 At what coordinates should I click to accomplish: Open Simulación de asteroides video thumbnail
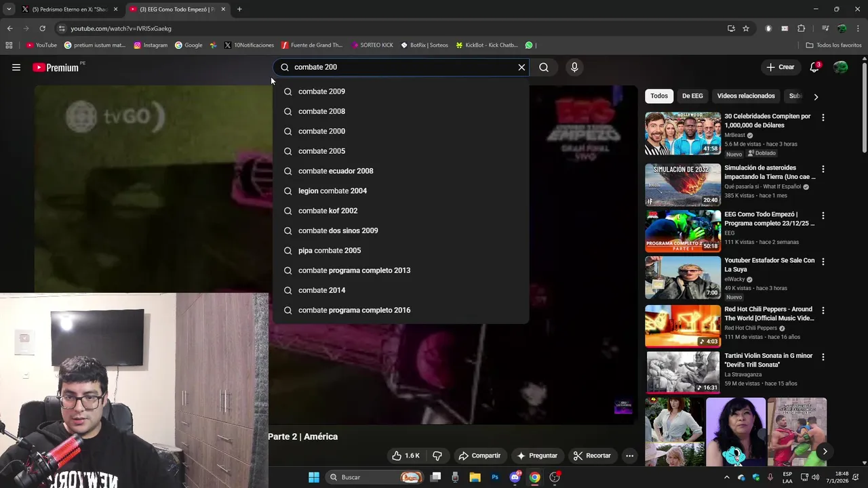683,184
